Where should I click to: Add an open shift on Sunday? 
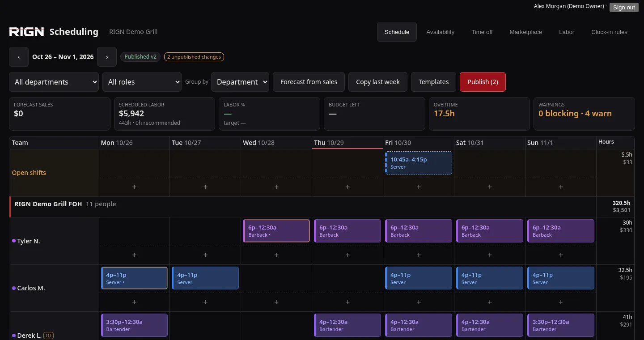[x=561, y=187]
